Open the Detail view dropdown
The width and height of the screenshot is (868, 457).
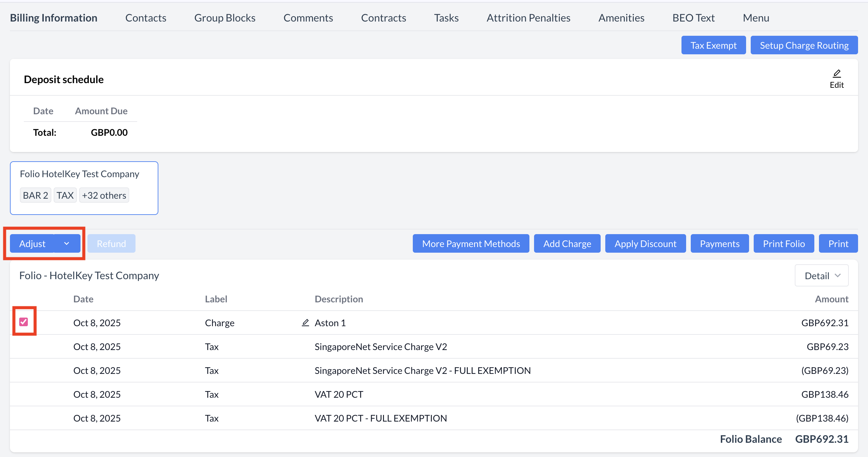[x=821, y=276]
